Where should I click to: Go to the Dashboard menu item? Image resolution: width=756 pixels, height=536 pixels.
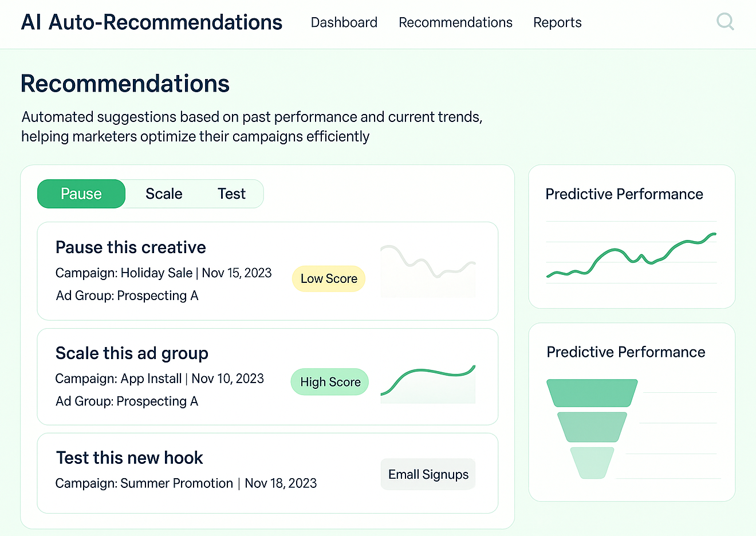tap(344, 22)
